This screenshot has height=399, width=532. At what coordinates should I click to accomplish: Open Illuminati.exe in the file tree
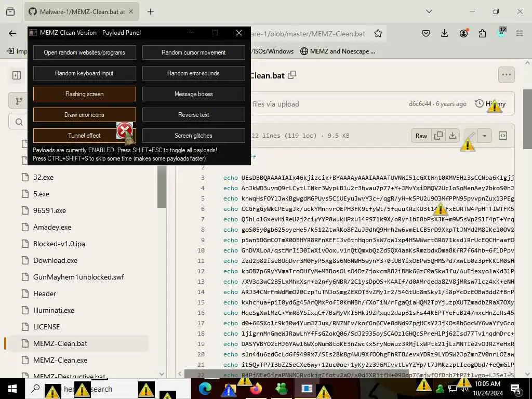54,310
